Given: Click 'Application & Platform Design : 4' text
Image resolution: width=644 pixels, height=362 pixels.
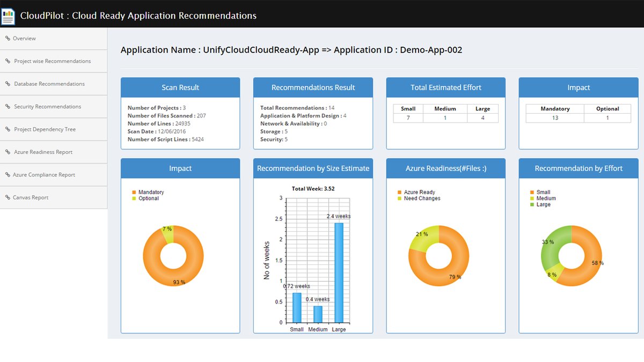Looking at the screenshot, I should coord(303,116).
